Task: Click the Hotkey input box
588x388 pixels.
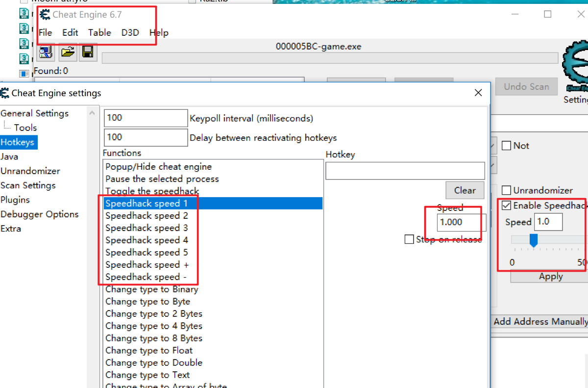Action: (x=405, y=171)
